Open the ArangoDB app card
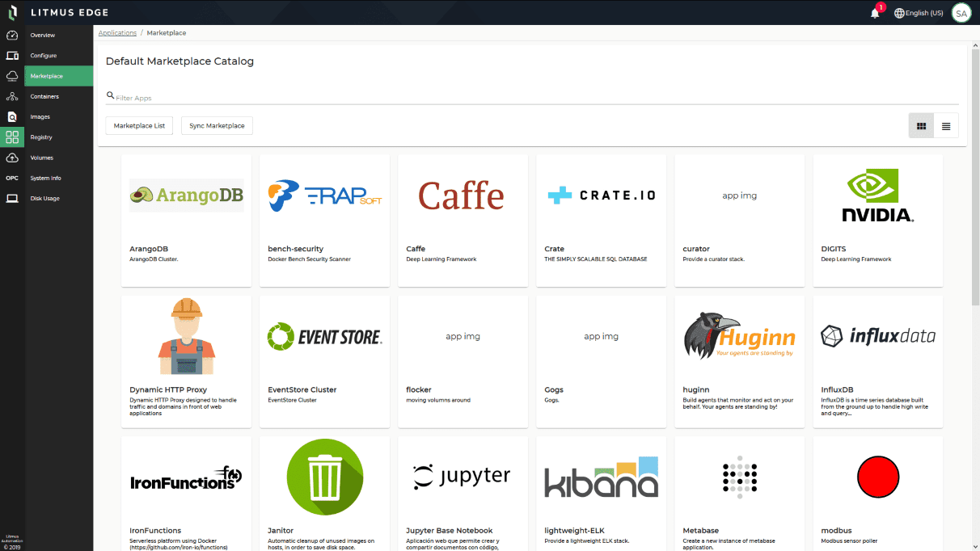This screenshot has height=551, width=980. [x=186, y=220]
